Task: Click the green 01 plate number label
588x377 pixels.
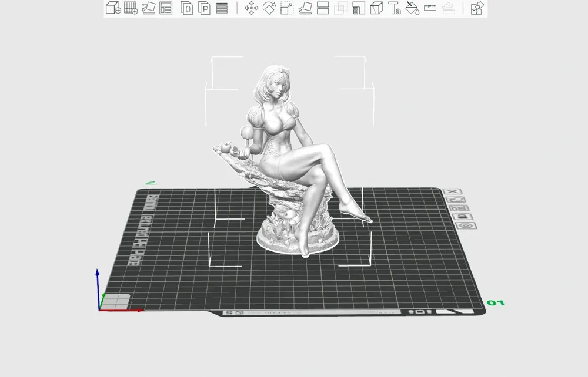Action: [496, 303]
